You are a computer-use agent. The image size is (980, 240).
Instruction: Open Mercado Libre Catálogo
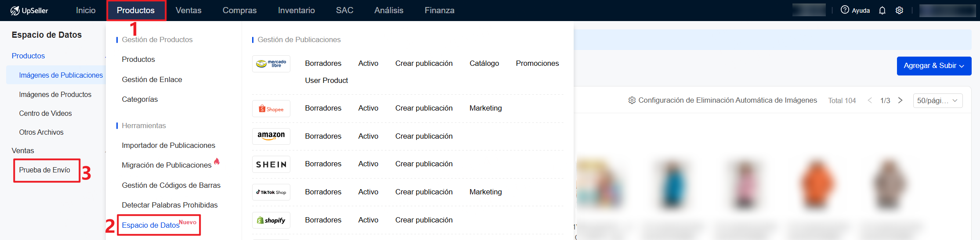(x=484, y=63)
